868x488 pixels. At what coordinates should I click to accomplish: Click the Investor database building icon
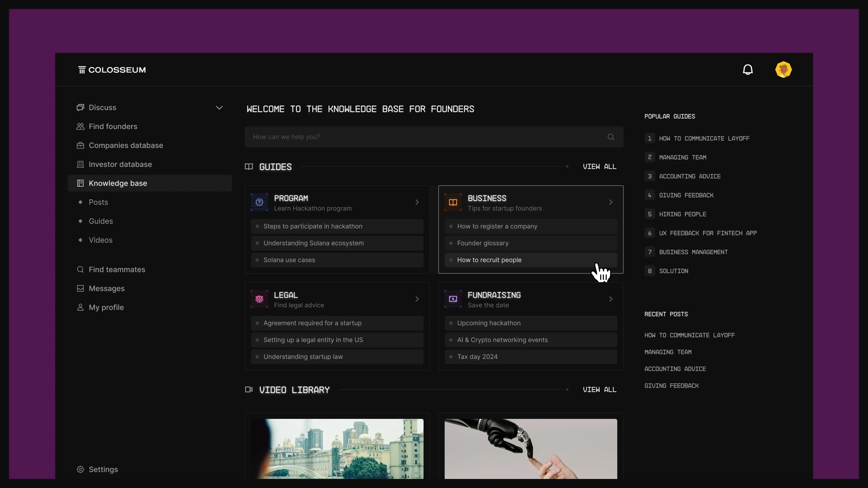click(x=80, y=164)
